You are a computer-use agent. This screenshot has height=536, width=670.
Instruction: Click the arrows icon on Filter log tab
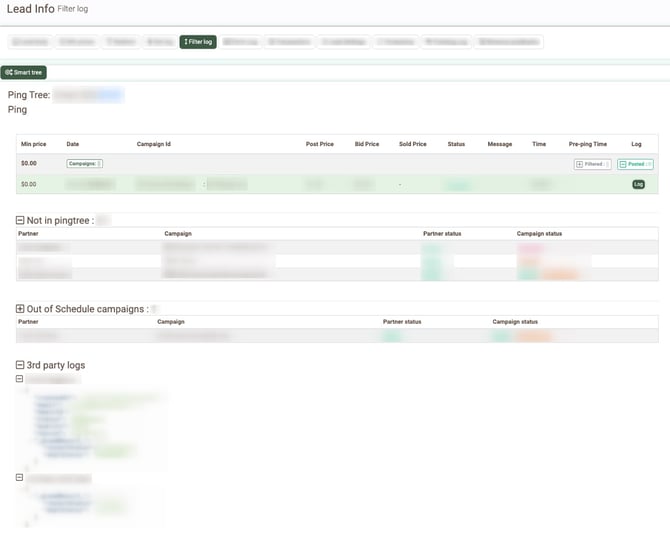click(x=186, y=42)
